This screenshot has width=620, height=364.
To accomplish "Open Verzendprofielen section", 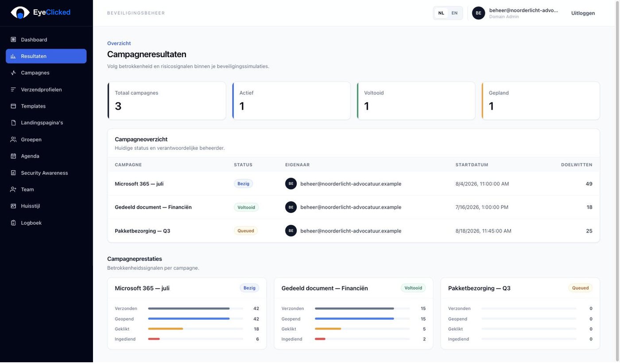I will (x=46, y=89).
